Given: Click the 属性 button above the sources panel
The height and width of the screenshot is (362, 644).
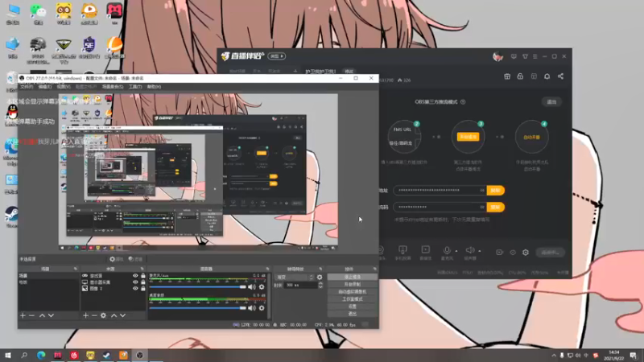Looking at the screenshot, I should coord(117,259).
